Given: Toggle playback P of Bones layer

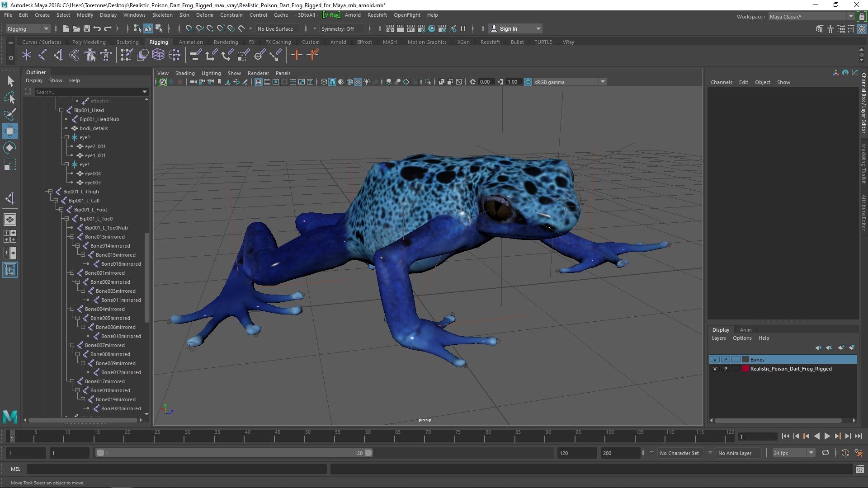Looking at the screenshot, I should pyautogui.click(x=726, y=360).
